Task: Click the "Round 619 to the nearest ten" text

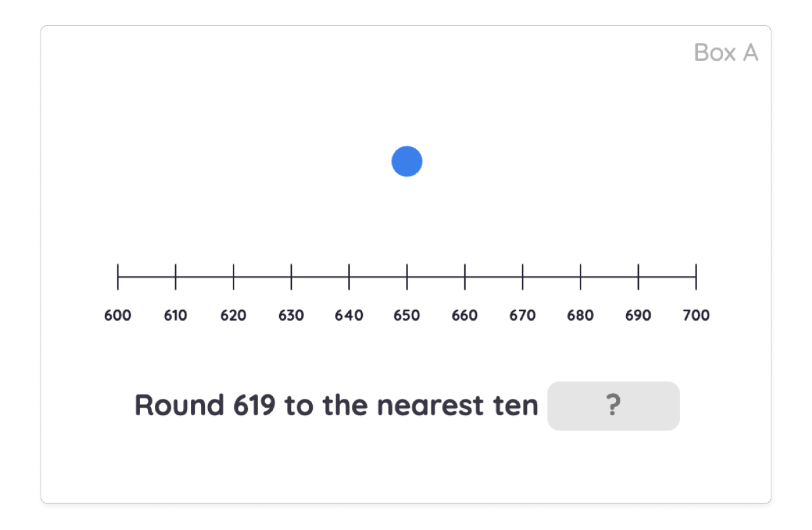Action: click(336, 406)
